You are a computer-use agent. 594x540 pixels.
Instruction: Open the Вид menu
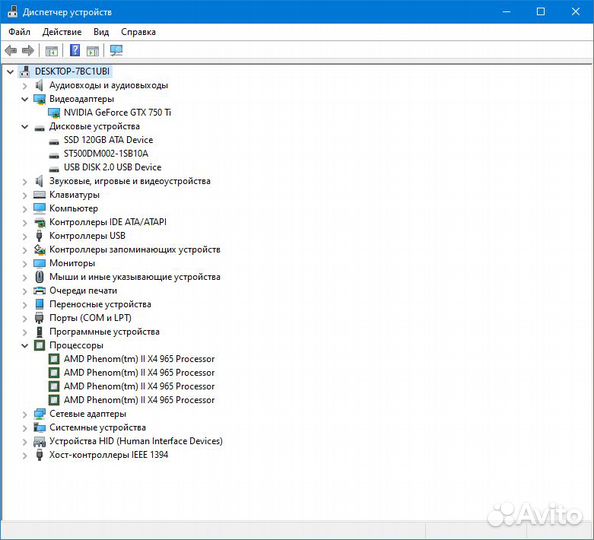pos(101,32)
